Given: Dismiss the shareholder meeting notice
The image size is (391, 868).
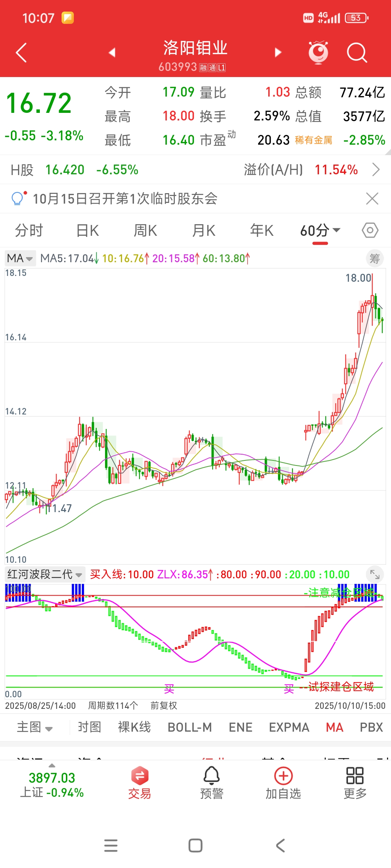Looking at the screenshot, I should [372, 199].
